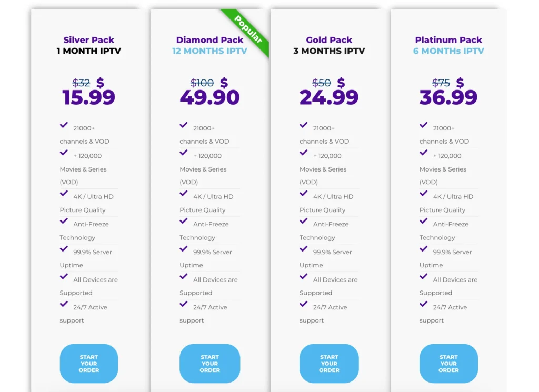Select the Diamond Pack 12 Months heading
The image size is (539, 392).
pos(209,51)
